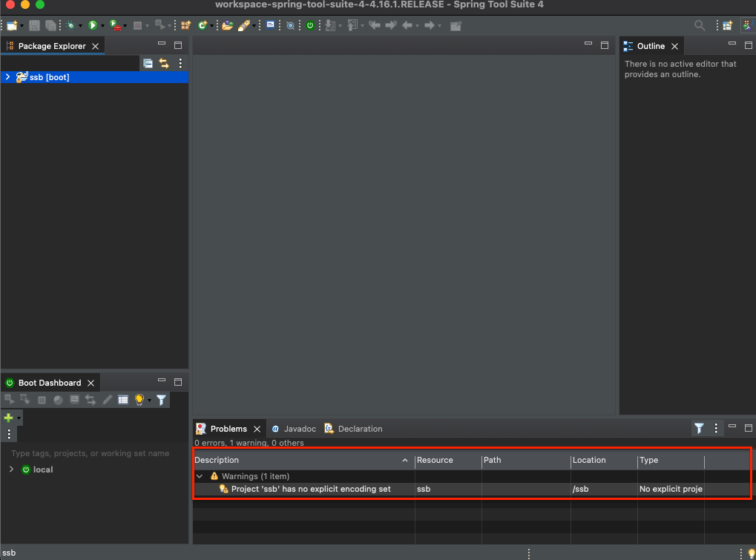Click the Back navigation arrow
Image resolution: width=756 pixels, height=560 pixels.
click(407, 25)
